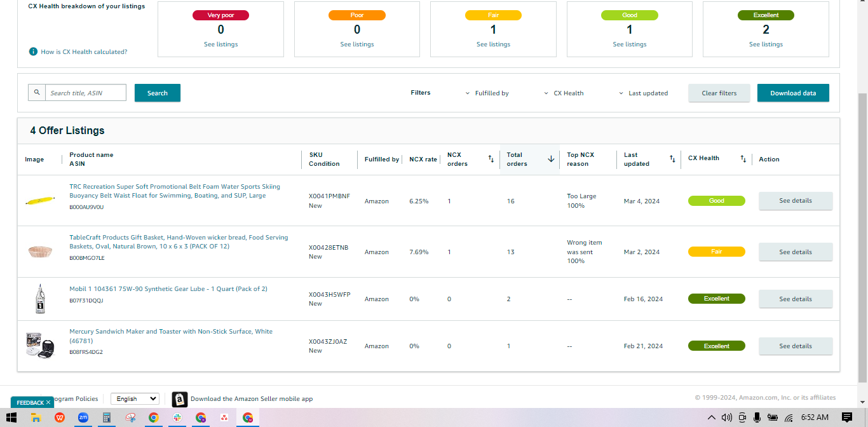See listings under Poor
868x427 pixels.
pyautogui.click(x=357, y=44)
